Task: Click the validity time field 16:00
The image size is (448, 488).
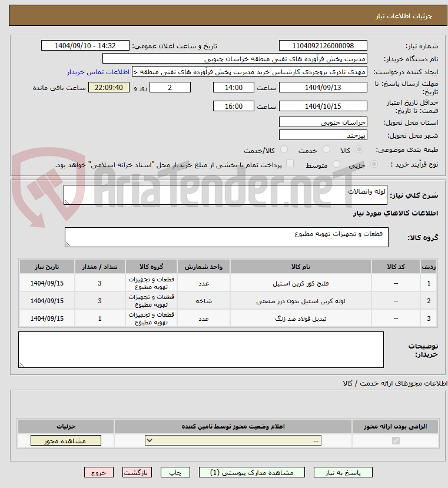Action: point(234,106)
